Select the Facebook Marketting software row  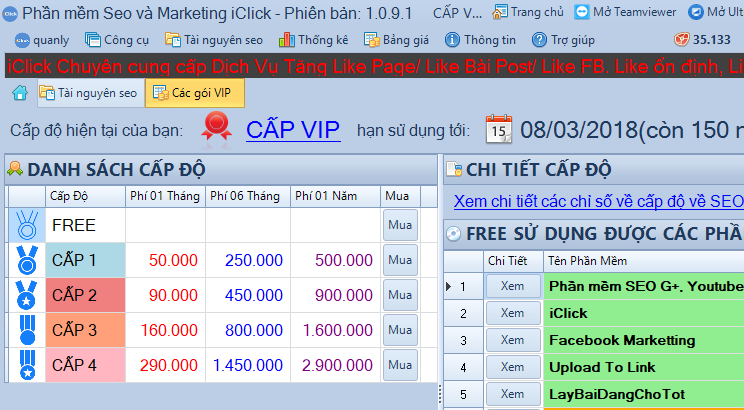click(643, 340)
